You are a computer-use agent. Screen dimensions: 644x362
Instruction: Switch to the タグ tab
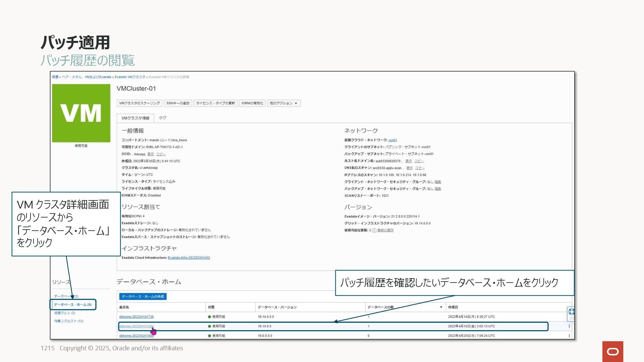(162, 118)
